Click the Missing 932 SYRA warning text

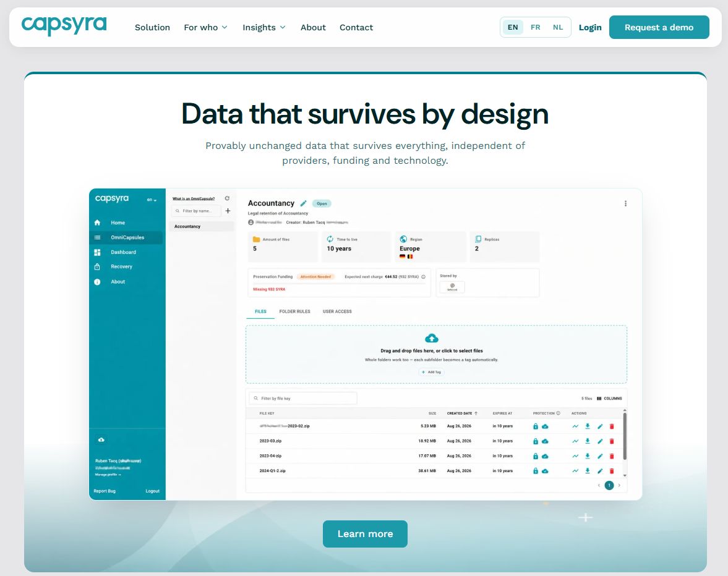(x=269, y=289)
